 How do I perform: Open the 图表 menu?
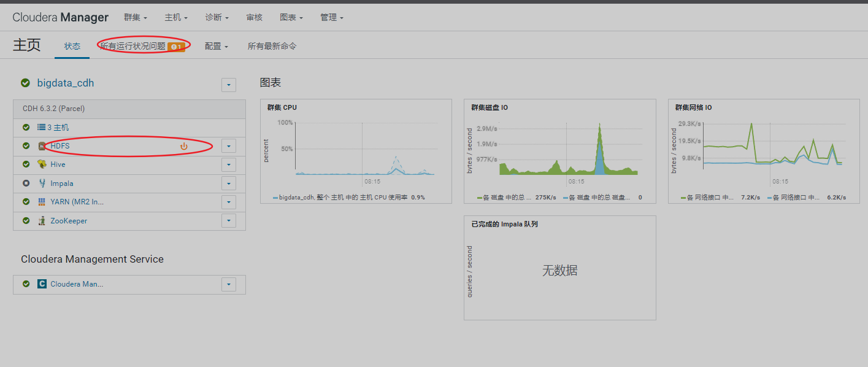(x=291, y=17)
